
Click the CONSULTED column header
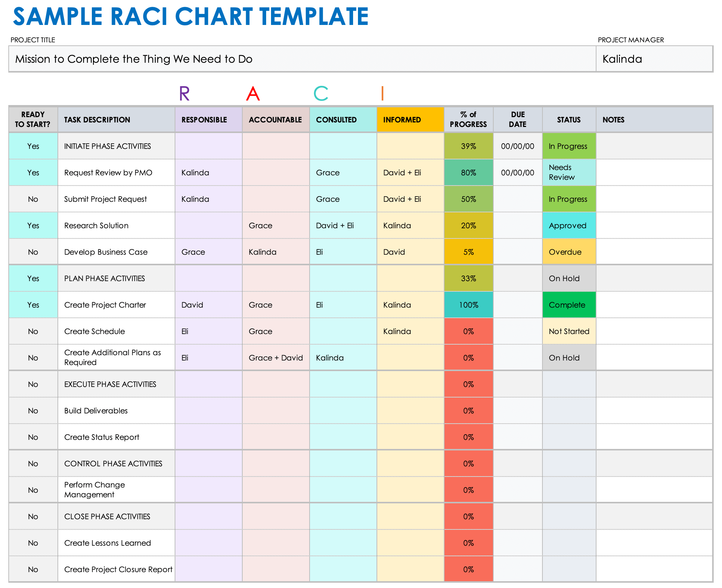pos(336,119)
